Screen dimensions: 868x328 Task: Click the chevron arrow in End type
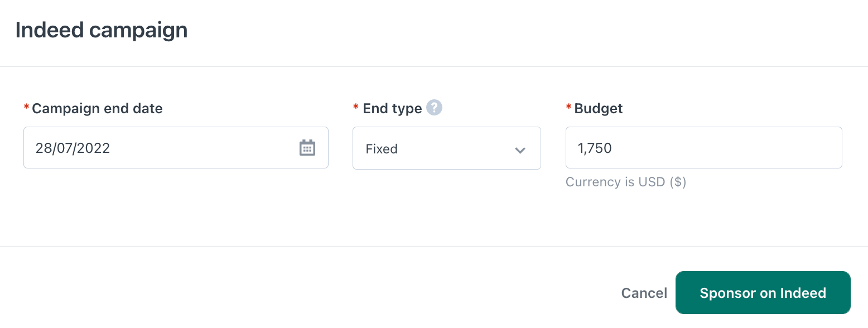[x=520, y=149]
